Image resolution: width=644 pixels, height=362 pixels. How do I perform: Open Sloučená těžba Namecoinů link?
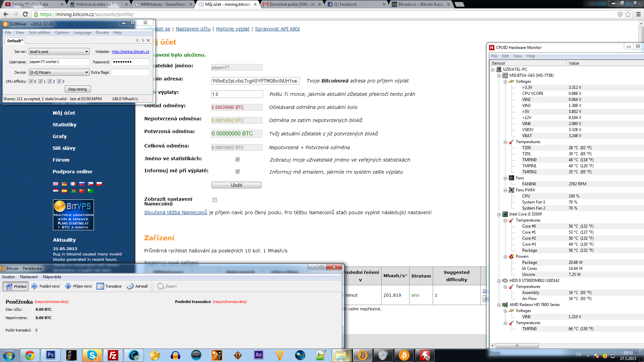(176, 213)
